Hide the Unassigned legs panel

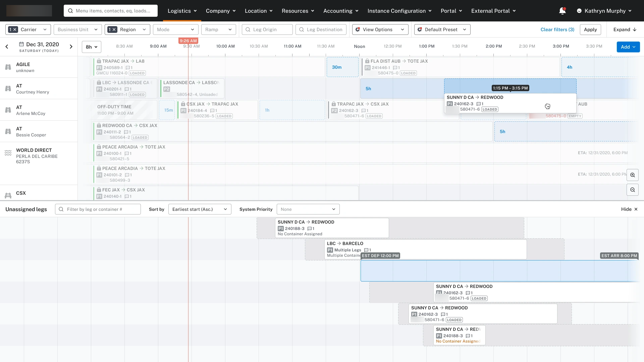pyautogui.click(x=629, y=209)
